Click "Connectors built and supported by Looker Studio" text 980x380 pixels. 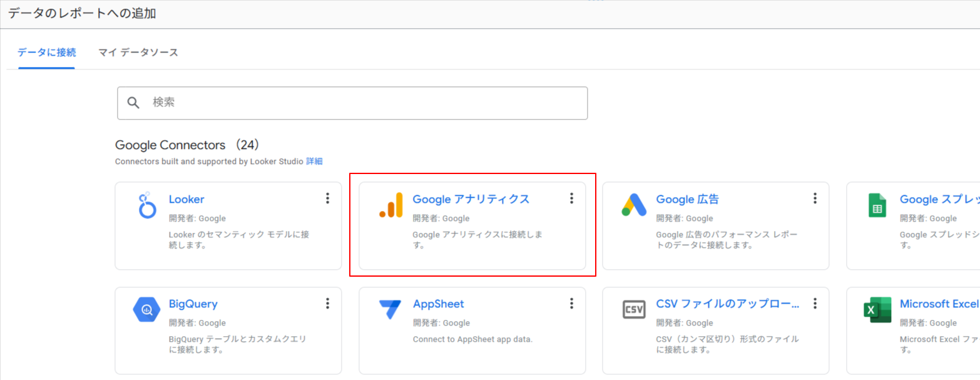209,161
